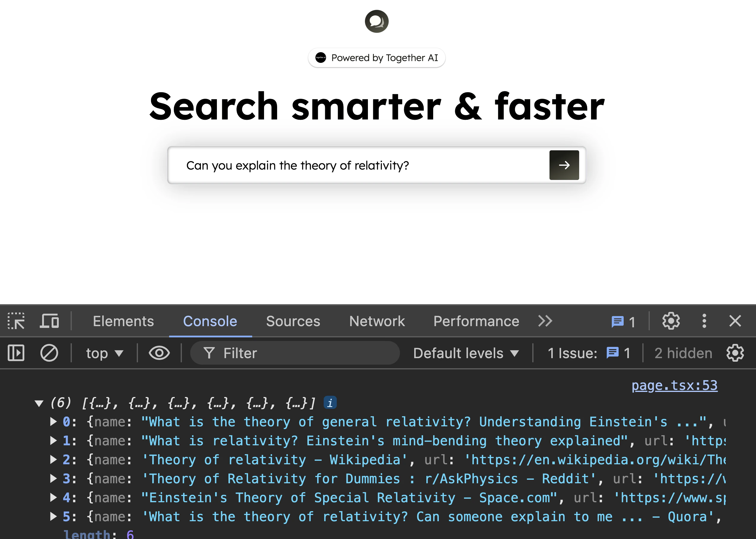Image resolution: width=756 pixels, height=539 pixels.
Task: Open the top context dropdown
Action: pyautogui.click(x=104, y=353)
